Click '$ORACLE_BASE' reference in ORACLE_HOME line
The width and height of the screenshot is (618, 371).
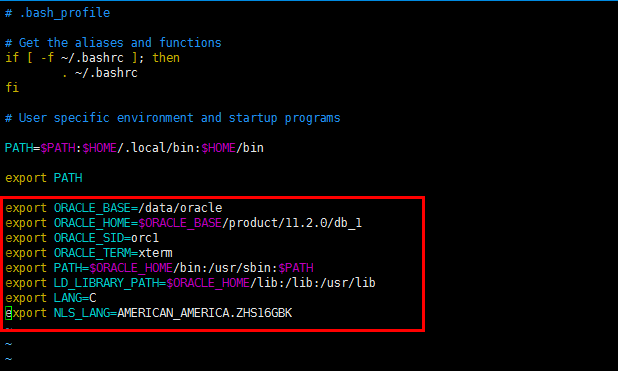click(x=180, y=223)
